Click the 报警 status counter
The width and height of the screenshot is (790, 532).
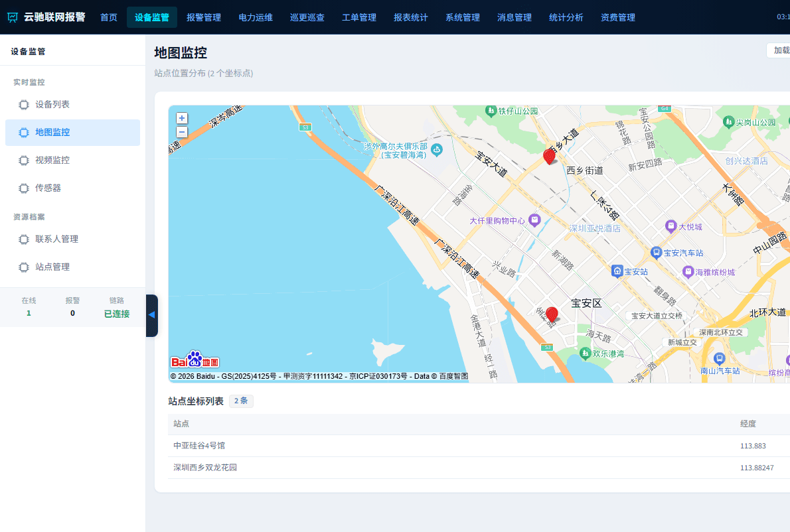point(72,306)
